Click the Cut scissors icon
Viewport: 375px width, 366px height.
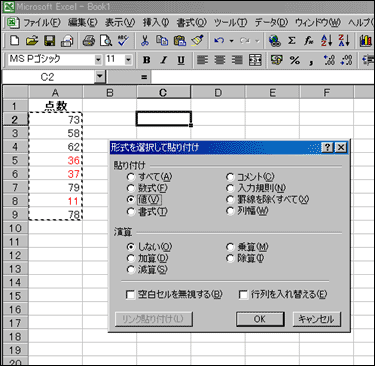[x=144, y=41]
